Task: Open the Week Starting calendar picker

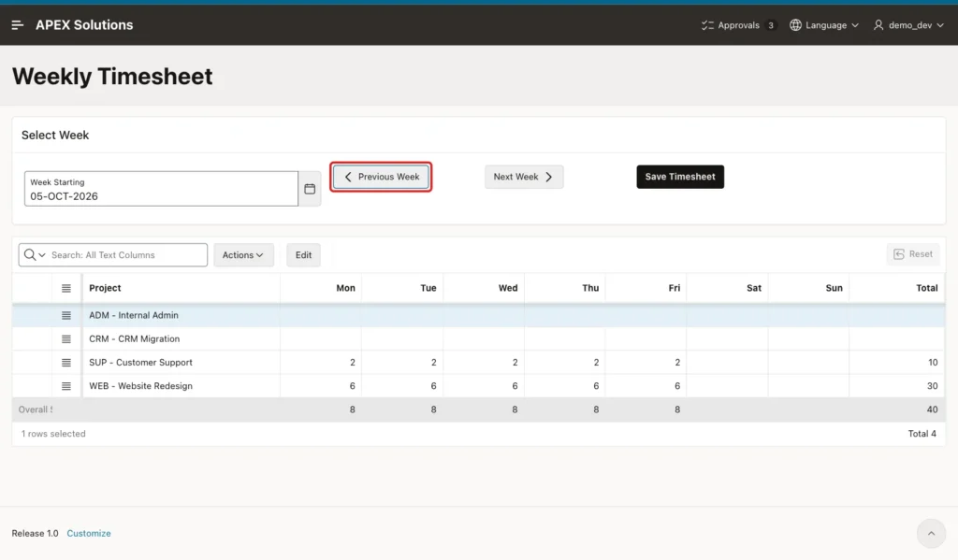Action: click(x=310, y=189)
